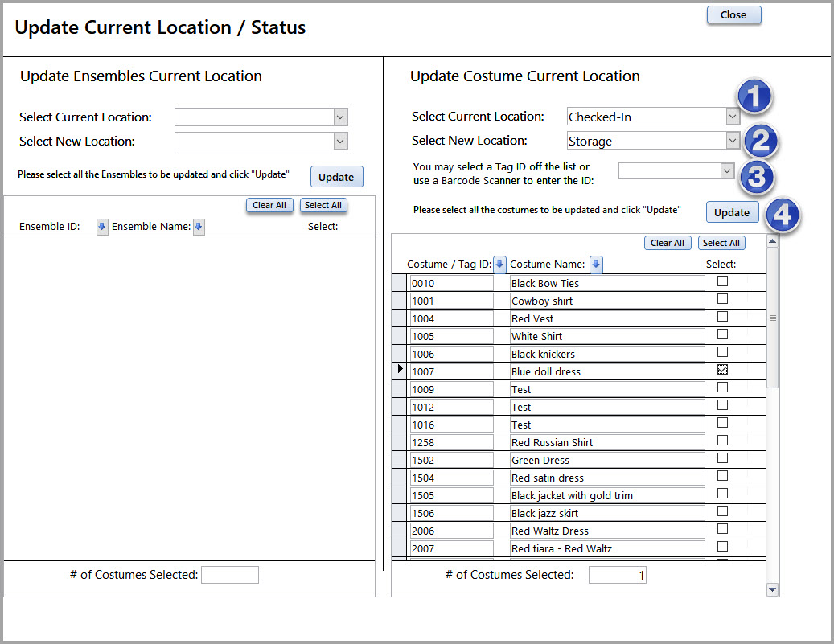Check the Black jacket with gold trim checkbox

click(722, 494)
